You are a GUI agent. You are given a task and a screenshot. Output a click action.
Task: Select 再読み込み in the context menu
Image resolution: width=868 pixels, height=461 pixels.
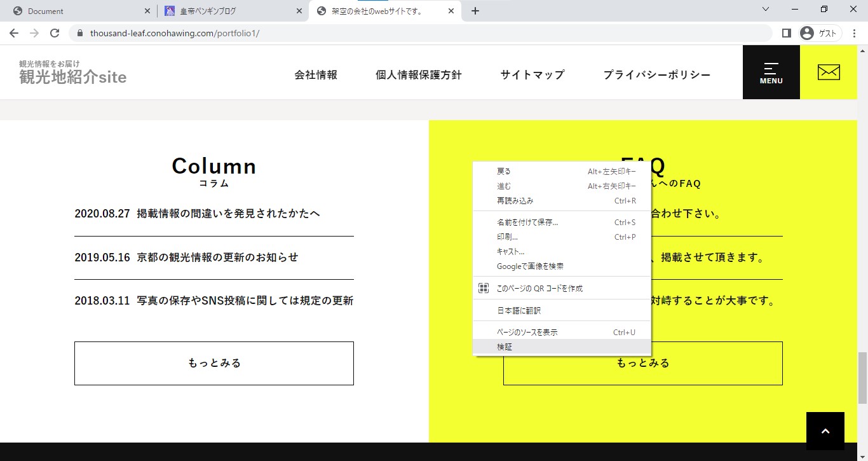(562, 200)
